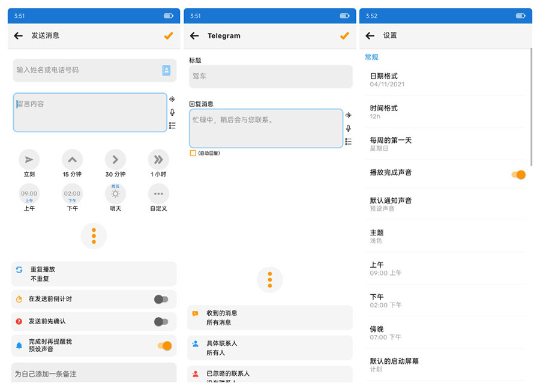Screen dimensions: 540x392
Task: Expand options with the orange dots in 发送消息
Action: click(94, 236)
